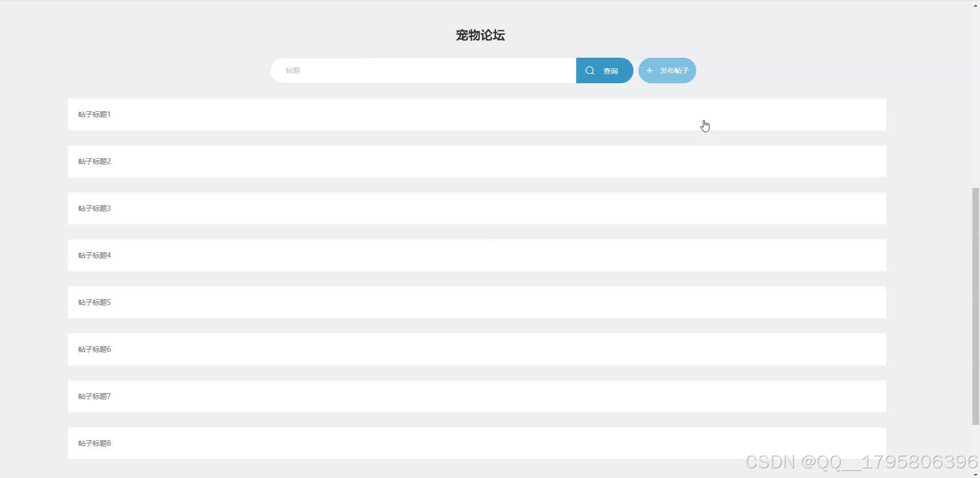
Task: Click the scrollbar up arrow
Action: (x=975, y=5)
